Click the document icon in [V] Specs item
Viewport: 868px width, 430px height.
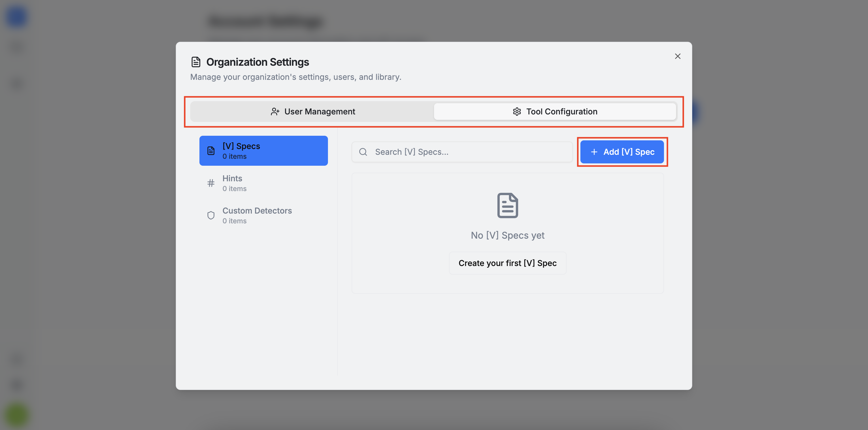211,151
